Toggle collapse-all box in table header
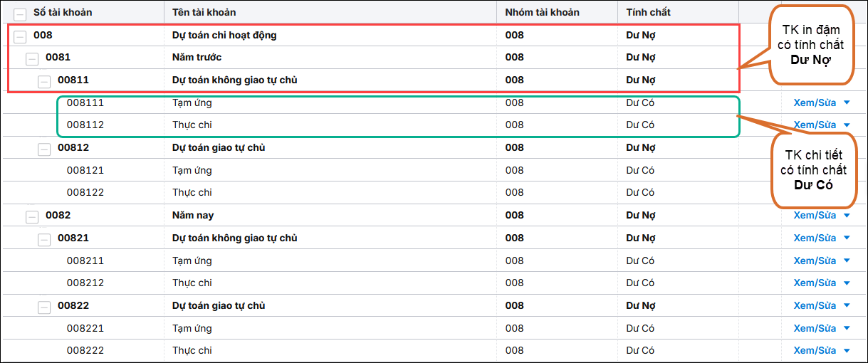Viewport: 868px width, 363px height. pos(20,14)
